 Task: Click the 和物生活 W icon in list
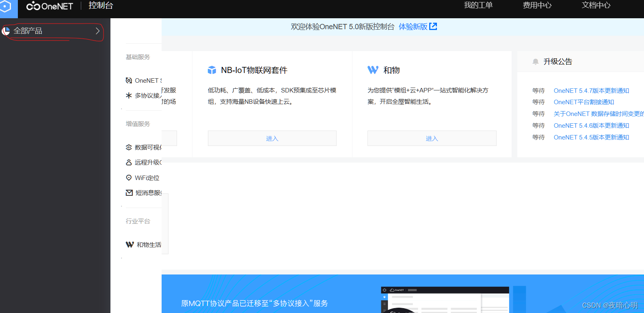coord(130,245)
